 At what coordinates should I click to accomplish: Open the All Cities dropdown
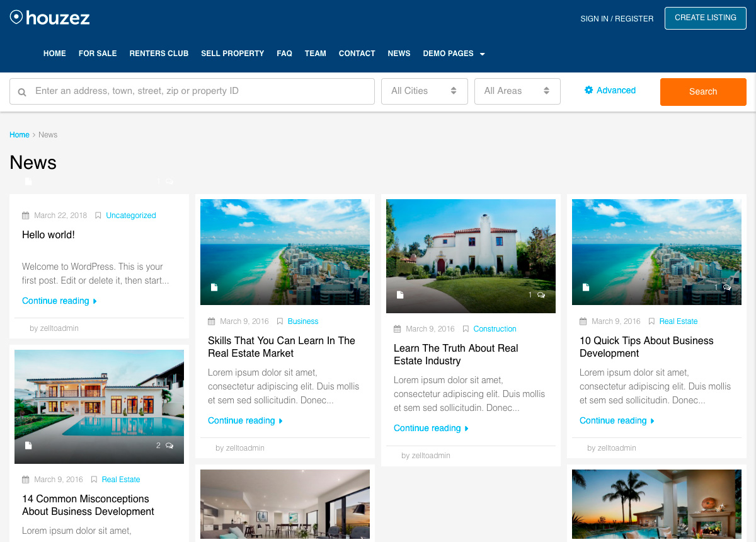click(x=425, y=91)
